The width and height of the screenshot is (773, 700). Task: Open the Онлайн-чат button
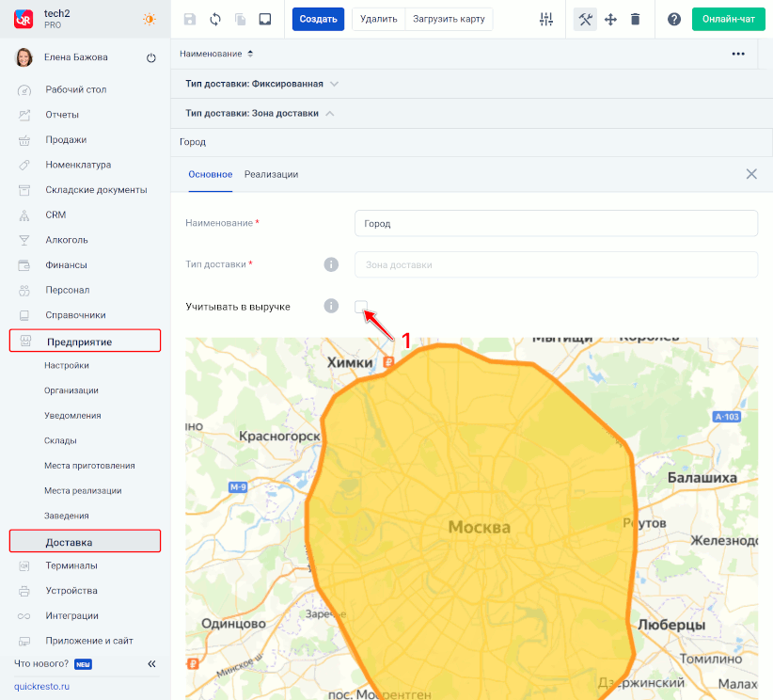(728, 19)
